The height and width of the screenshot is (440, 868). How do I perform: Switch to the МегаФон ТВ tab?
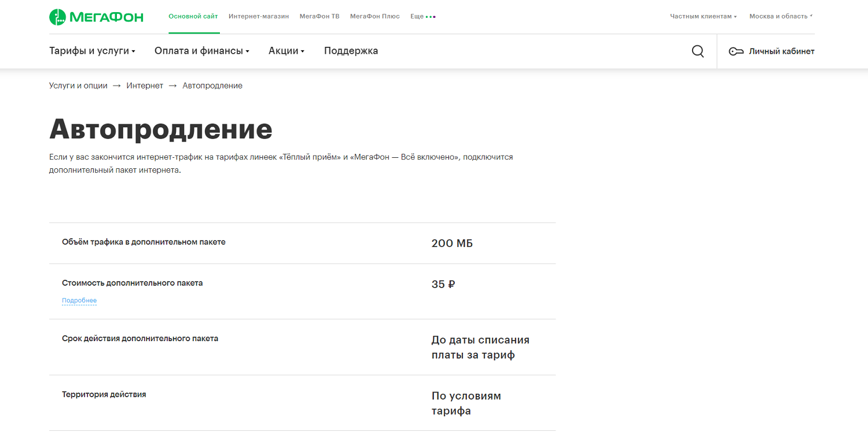coord(319,16)
